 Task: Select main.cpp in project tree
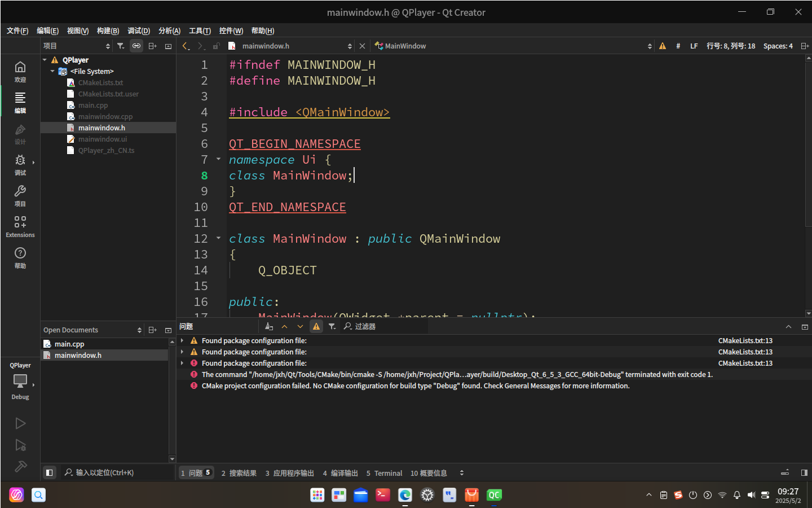click(93, 105)
